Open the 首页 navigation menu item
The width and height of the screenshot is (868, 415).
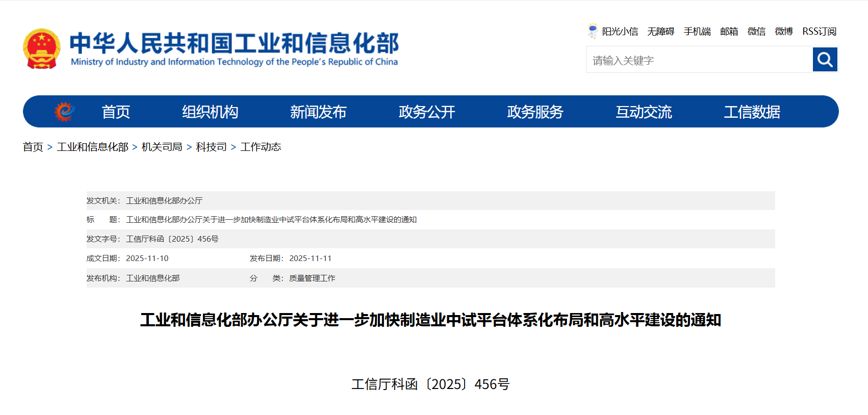pos(116,112)
